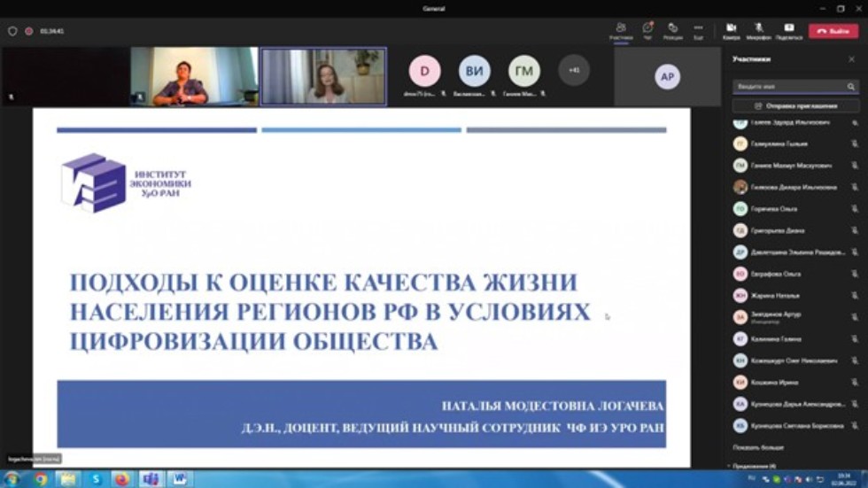The width and height of the screenshot is (868, 488).
Task: Open the More actions ellipsis menu
Action: (x=698, y=30)
